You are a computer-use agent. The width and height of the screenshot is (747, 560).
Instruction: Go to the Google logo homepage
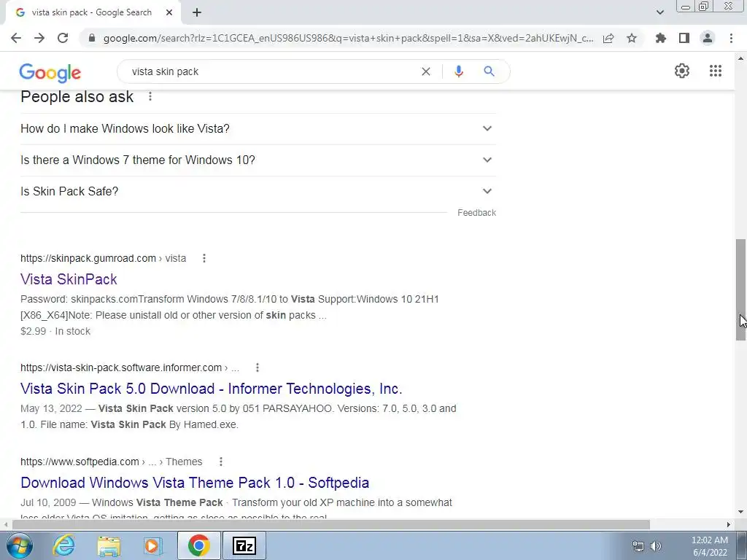(50, 72)
